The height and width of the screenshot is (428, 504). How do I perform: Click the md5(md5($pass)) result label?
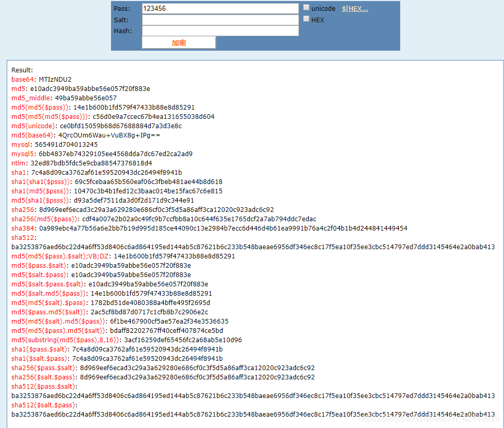[x=40, y=108]
